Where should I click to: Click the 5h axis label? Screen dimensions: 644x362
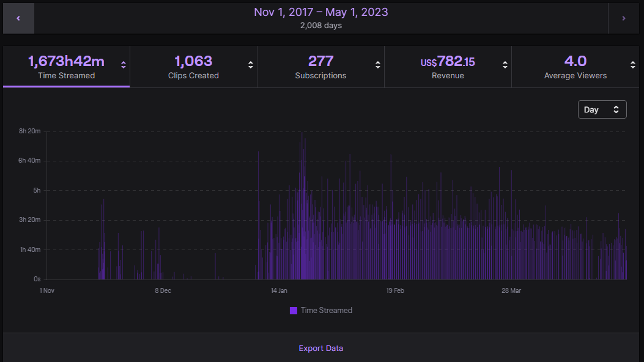[37, 190]
